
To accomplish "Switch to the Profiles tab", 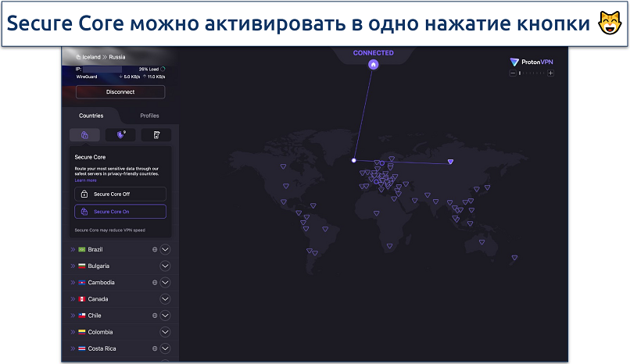I will click(149, 116).
